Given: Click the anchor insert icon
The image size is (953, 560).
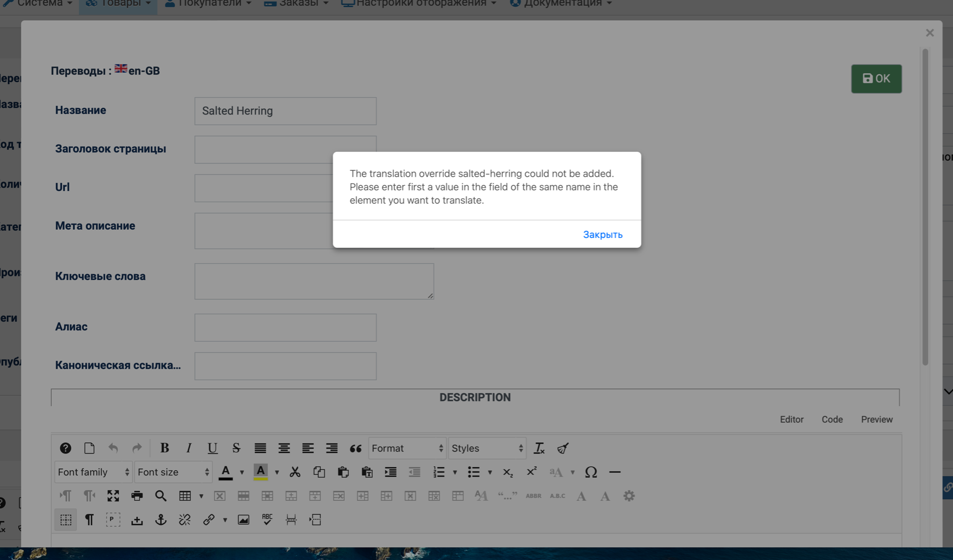Looking at the screenshot, I should tap(161, 520).
